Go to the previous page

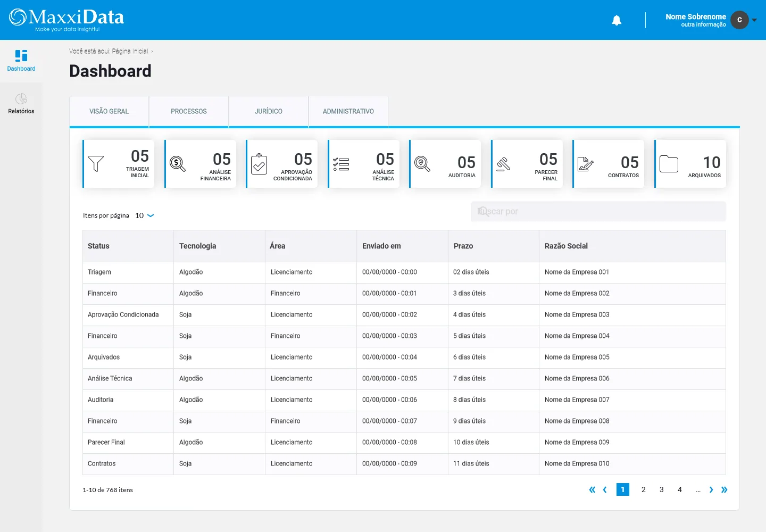tap(605, 489)
